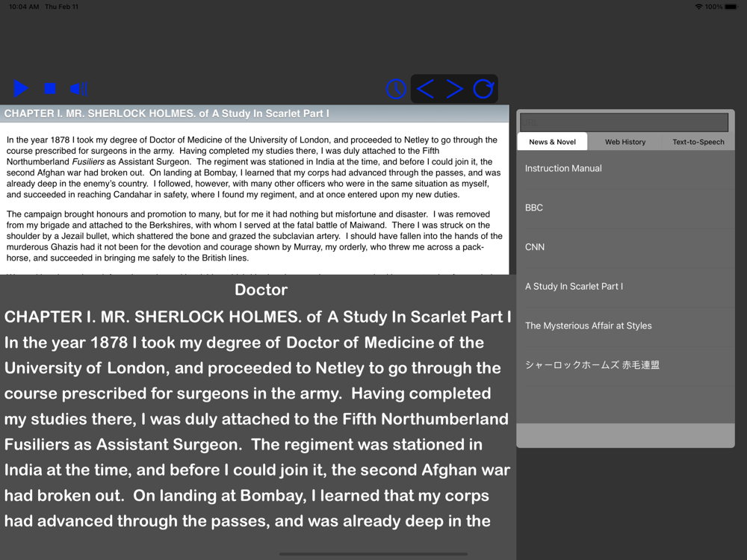This screenshot has width=747, height=560.
Task: Open A Study In Scarlet Part I entry
Action: 625,287
